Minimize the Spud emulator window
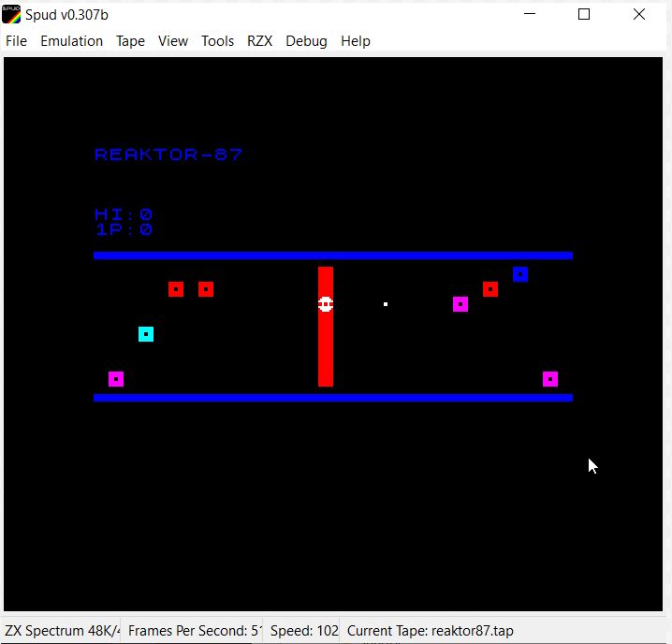672x644 pixels. pos(530,14)
